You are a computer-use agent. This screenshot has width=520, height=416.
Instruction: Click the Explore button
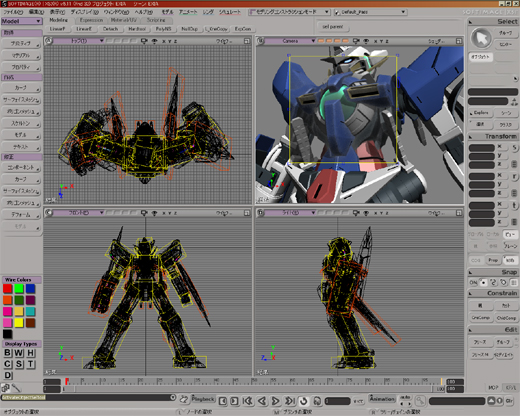pyautogui.click(x=481, y=113)
